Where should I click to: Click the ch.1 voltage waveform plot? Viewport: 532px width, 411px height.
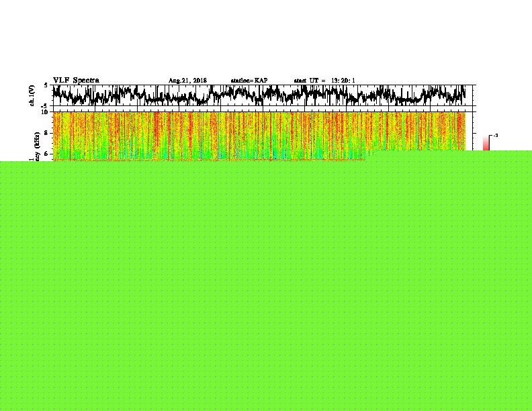pyautogui.click(x=264, y=95)
